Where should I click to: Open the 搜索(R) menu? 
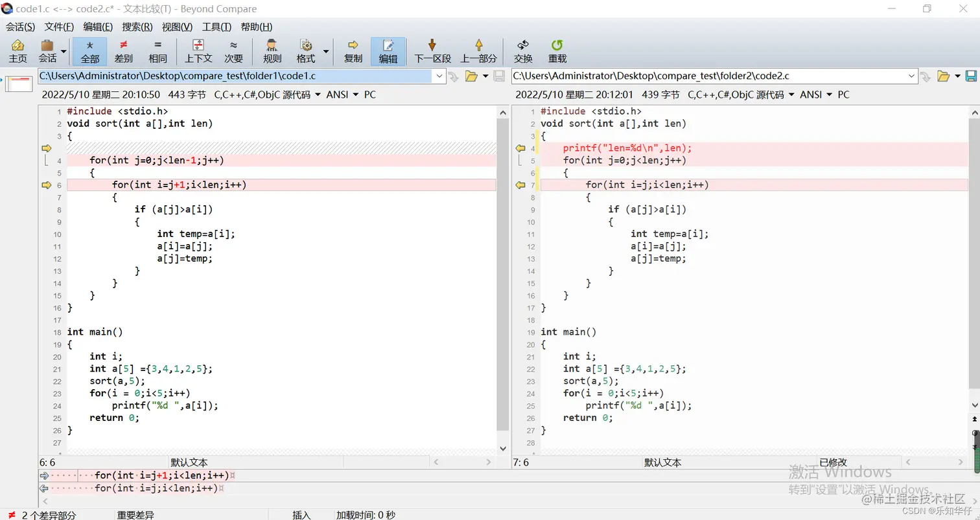137,27
